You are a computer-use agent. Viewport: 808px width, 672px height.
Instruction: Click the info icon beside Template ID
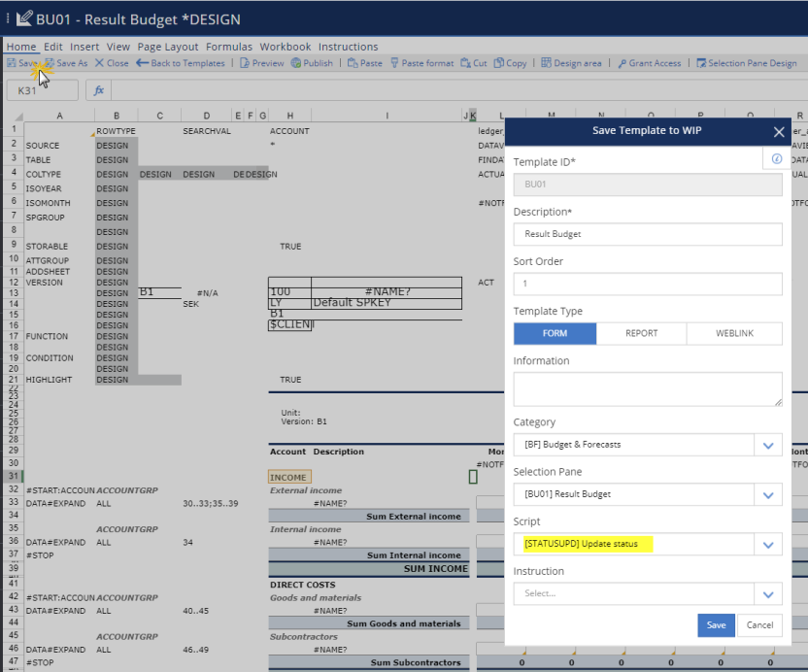[776, 158]
